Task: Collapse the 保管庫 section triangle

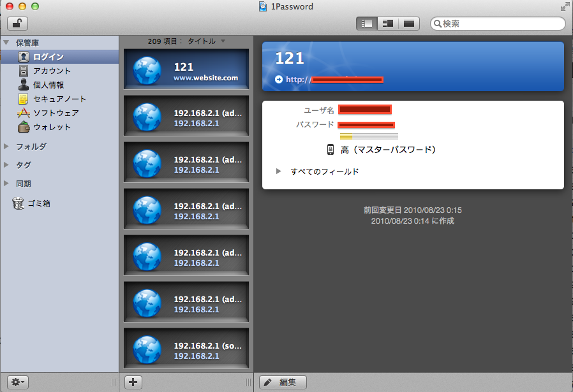Action: pyautogui.click(x=6, y=43)
